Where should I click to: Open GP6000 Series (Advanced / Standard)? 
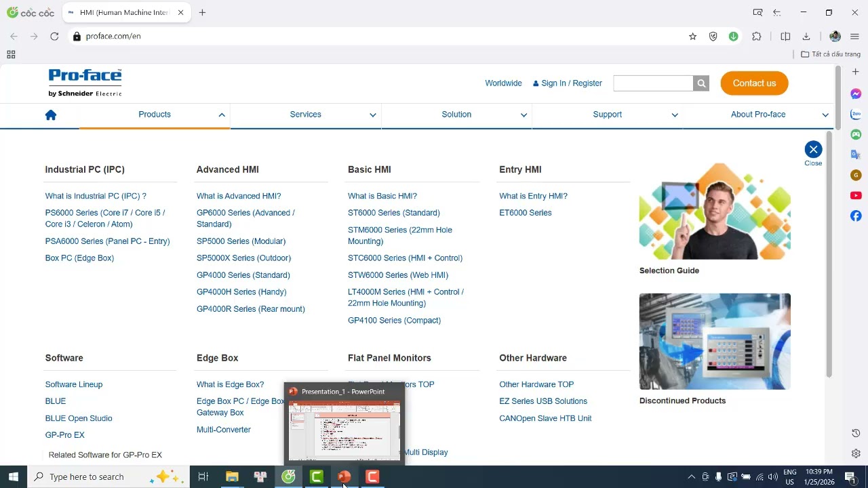[x=245, y=218]
